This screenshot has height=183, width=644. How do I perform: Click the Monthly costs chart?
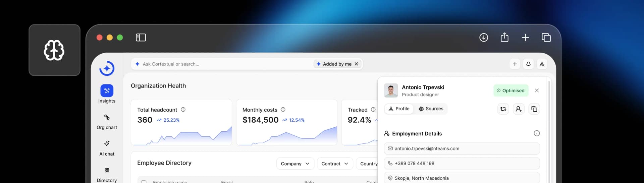coord(287,136)
